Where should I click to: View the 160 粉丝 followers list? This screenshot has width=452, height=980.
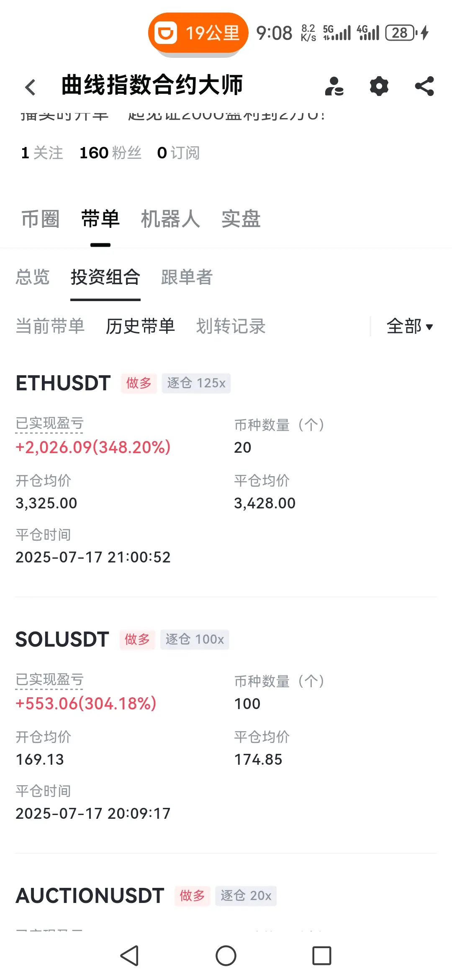110,153
